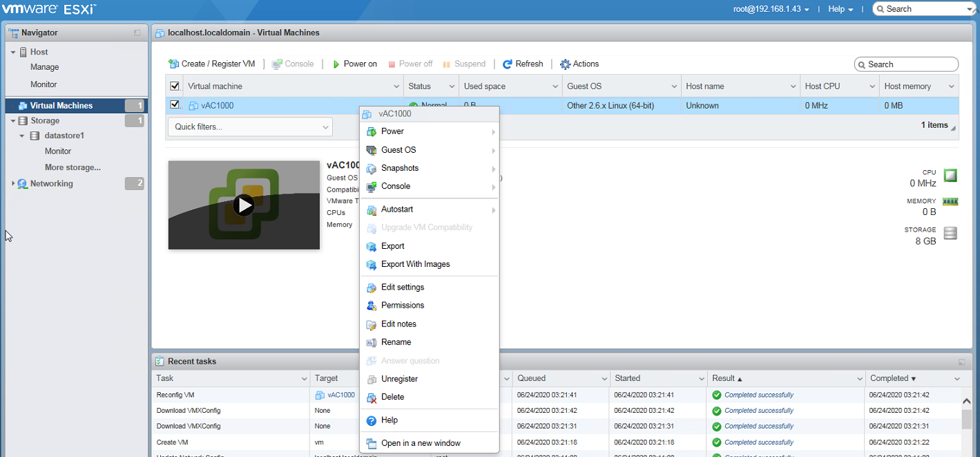Toggle the select-all checkbox in table header
Screen dimensions: 980x457
pyautogui.click(x=175, y=86)
